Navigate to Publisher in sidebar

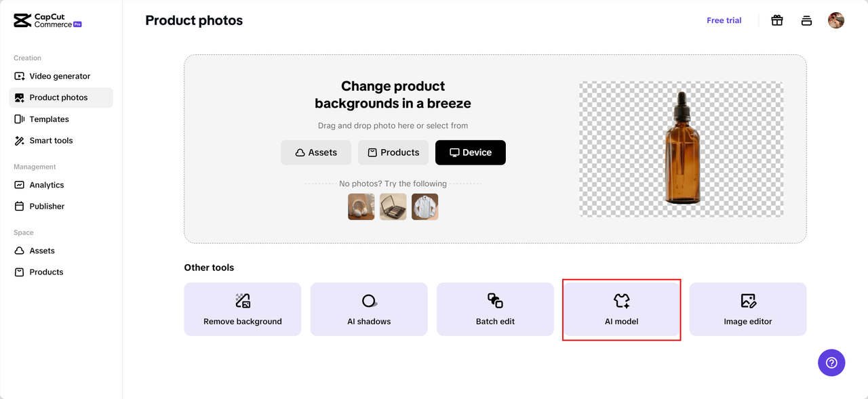click(47, 206)
